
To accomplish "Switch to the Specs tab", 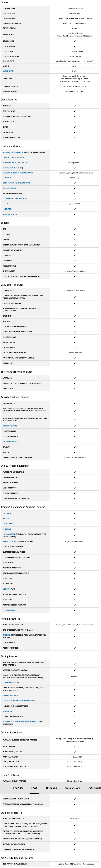I will 34,788.
